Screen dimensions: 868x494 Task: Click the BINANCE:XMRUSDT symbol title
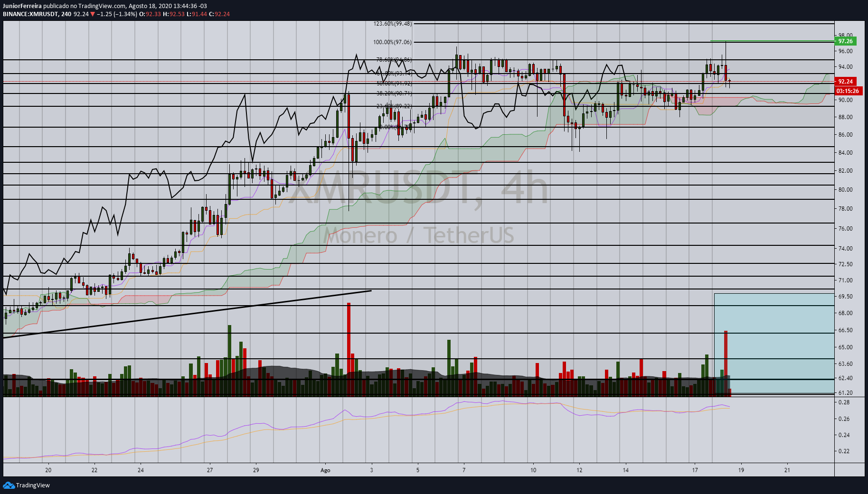[x=30, y=14]
